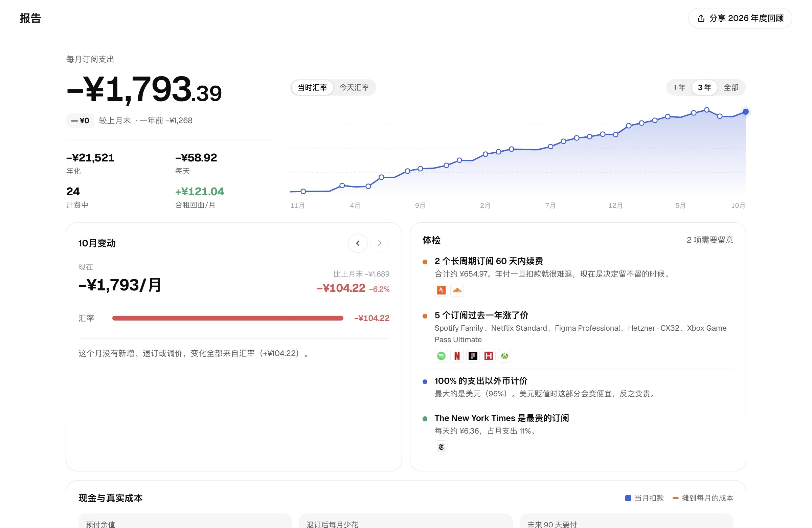The width and height of the screenshot is (812, 528).
Task: Click the New York Times icon
Action: click(441, 447)
